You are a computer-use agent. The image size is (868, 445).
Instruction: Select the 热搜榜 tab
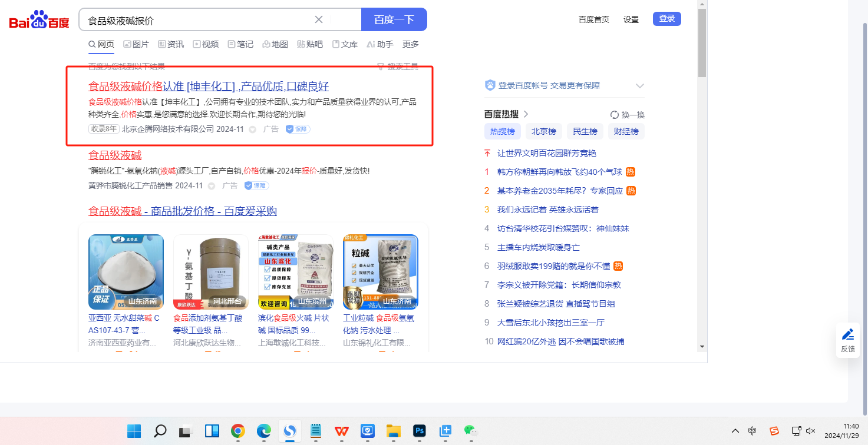coord(503,131)
